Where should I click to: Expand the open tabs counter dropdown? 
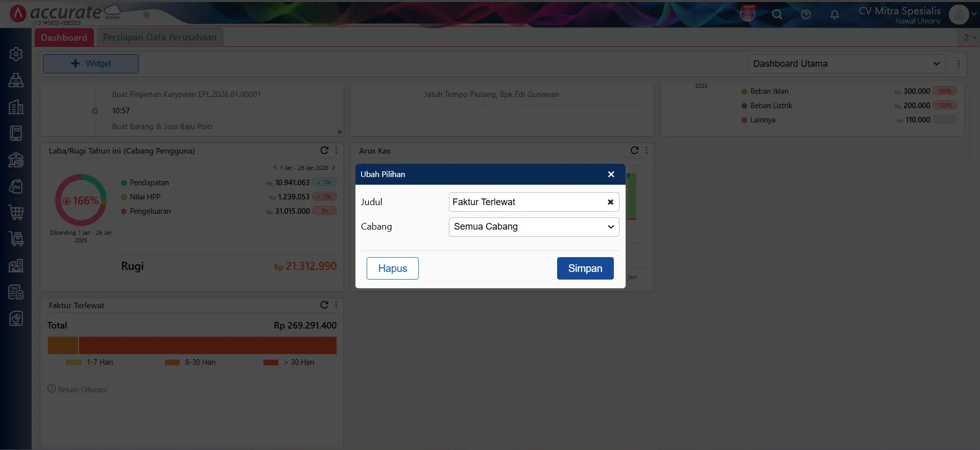click(969, 37)
